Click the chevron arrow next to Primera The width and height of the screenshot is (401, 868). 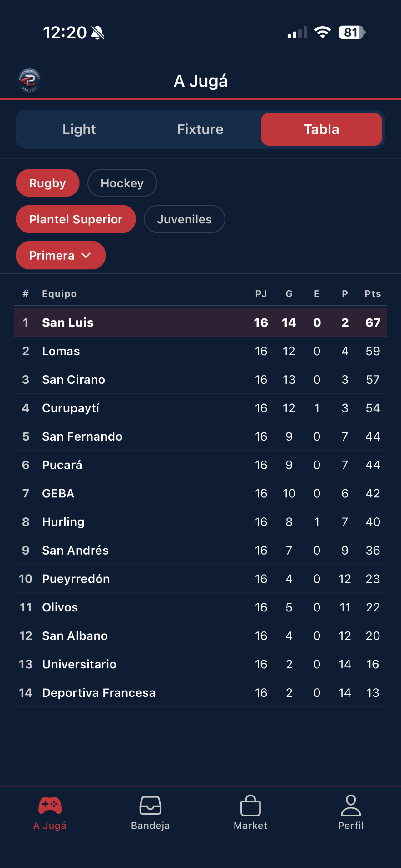point(86,255)
